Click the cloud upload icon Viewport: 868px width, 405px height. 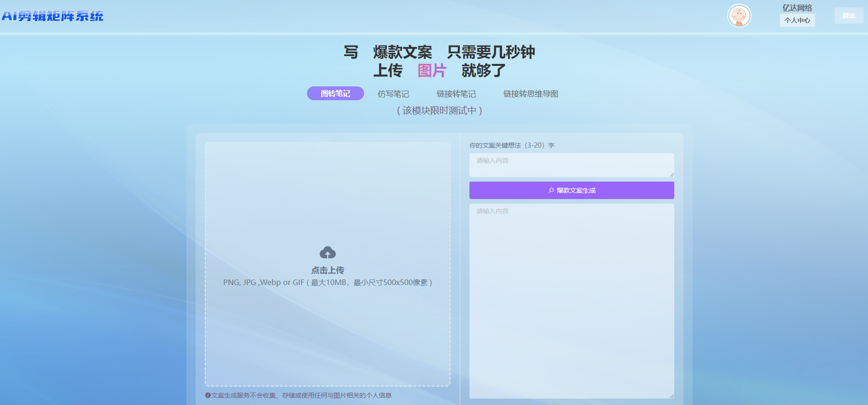(x=327, y=252)
